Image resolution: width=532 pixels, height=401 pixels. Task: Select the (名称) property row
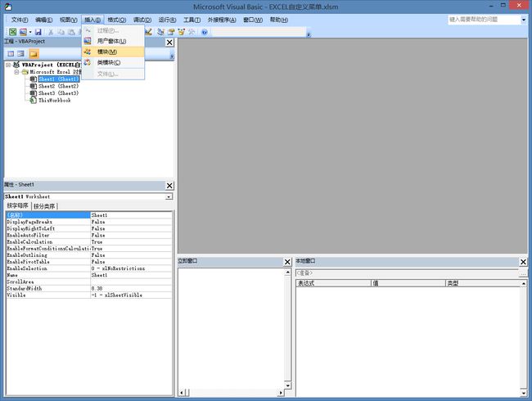tap(89, 215)
